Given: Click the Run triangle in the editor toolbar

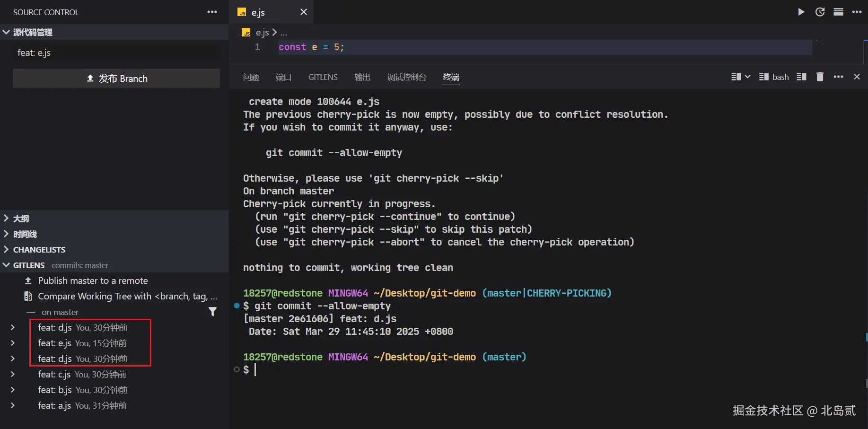Looking at the screenshot, I should pos(801,12).
